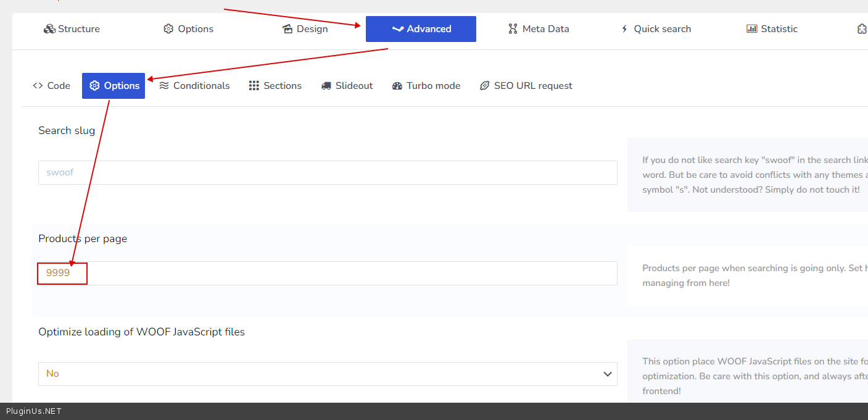
Task: Click the Turbo mode gauge icon
Action: [x=397, y=86]
